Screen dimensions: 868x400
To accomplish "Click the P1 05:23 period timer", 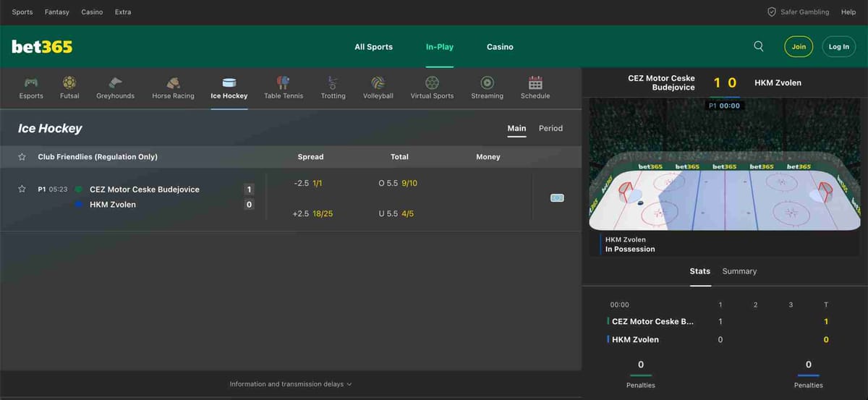I will click(52, 190).
